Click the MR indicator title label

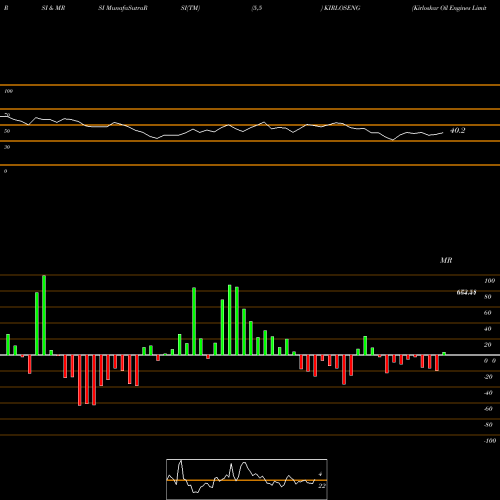coord(446,260)
